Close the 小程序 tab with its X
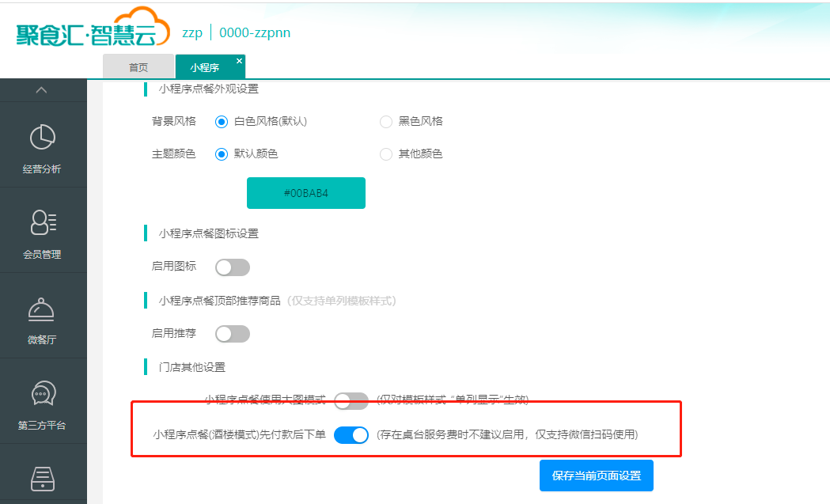This screenshot has width=830, height=504. pos(239,61)
